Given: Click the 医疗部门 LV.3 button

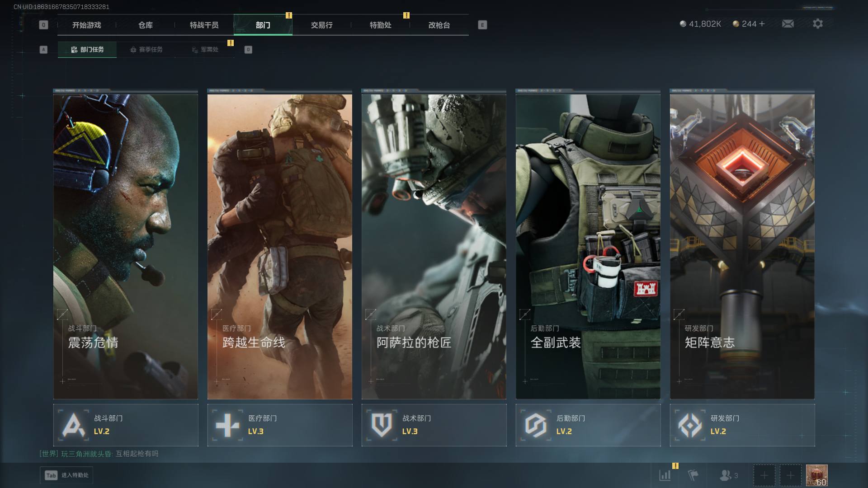Looking at the screenshot, I should [x=280, y=425].
